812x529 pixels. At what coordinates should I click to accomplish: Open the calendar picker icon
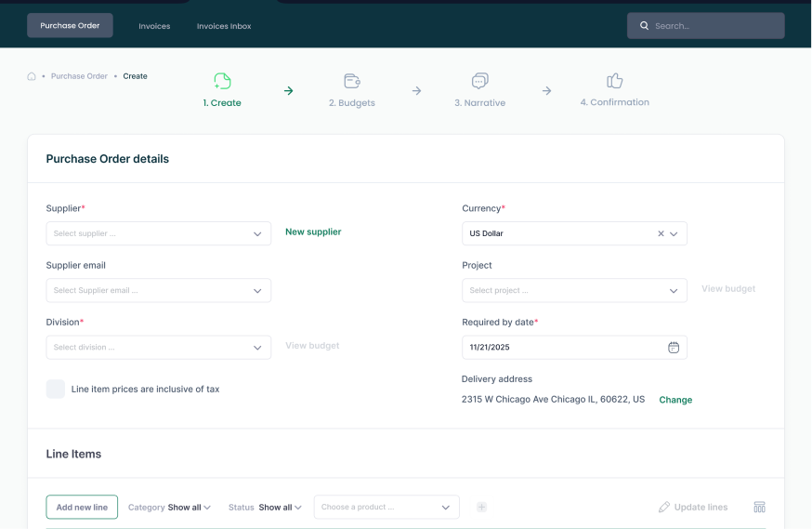click(x=674, y=347)
